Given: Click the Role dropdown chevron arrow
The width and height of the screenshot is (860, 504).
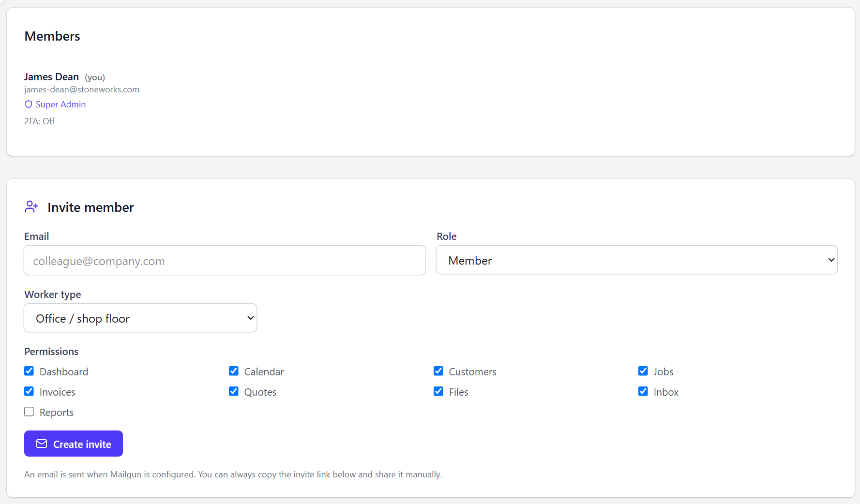Looking at the screenshot, I should [x=831, y=260].
